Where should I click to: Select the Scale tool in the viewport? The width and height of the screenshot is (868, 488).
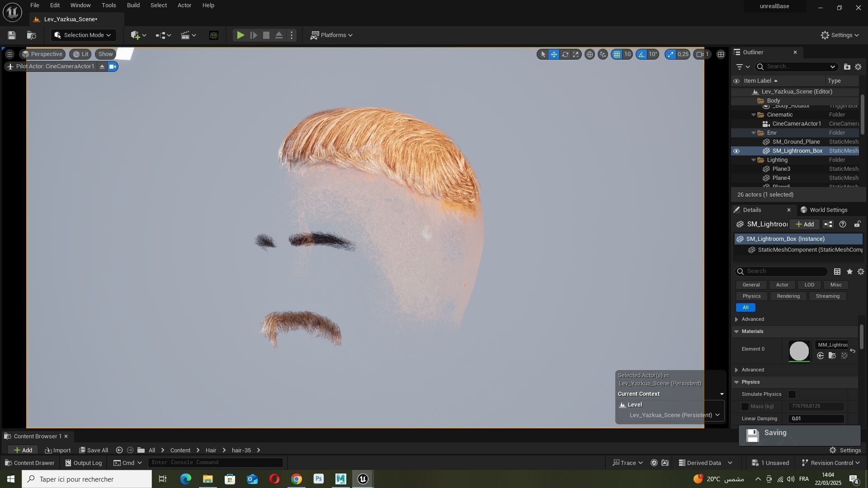[x=576, y=55]
